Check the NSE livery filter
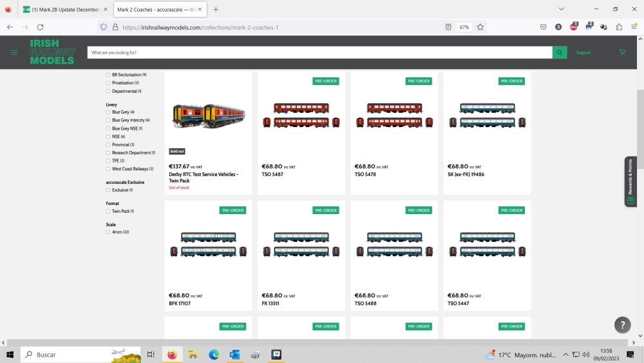The height and width of the screenshot is (363, 644). pos(108,137)
